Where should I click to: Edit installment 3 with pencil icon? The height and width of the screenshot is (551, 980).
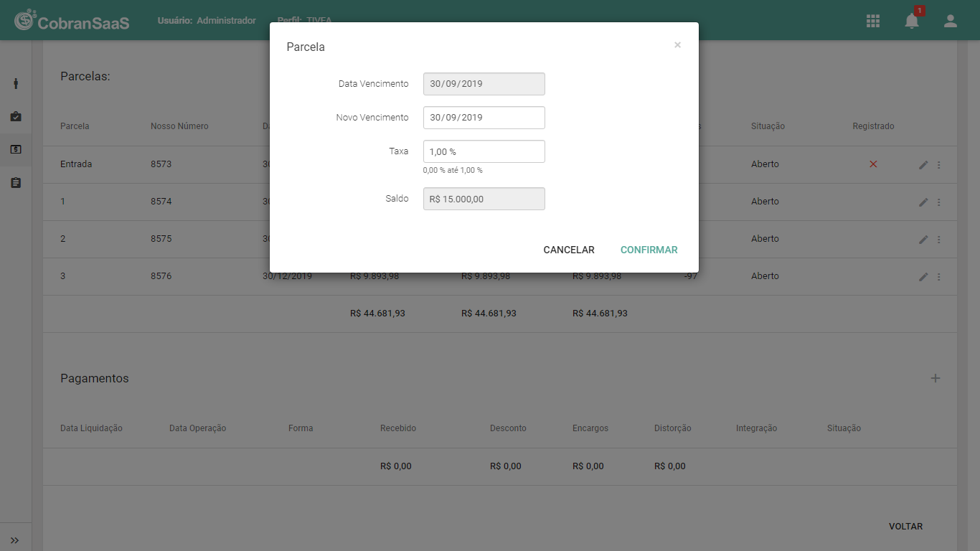923,277
